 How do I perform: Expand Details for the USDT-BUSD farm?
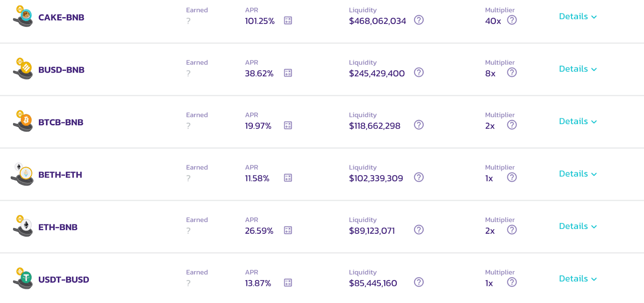click(x=577, y=278)
